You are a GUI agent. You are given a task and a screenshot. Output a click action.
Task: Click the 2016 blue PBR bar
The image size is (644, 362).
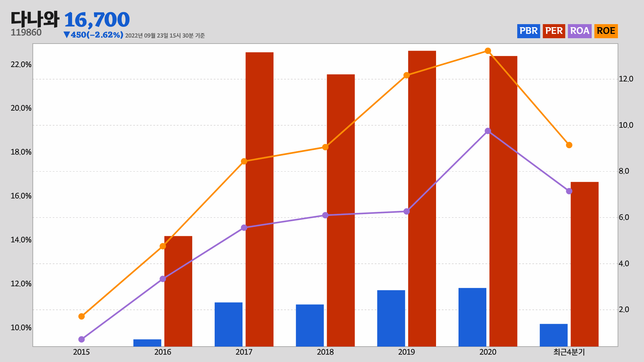pos(147,343)
